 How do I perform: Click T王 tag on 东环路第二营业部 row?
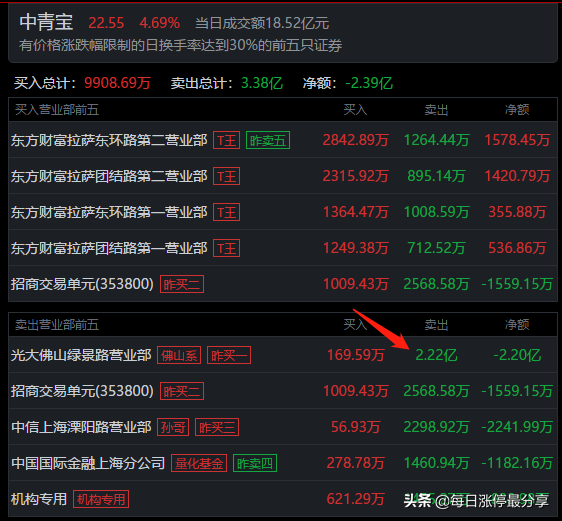[x=227, y=140]
